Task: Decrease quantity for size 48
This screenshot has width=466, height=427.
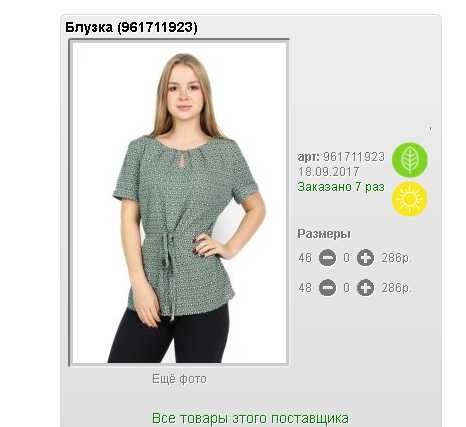Action: (327, 288)
